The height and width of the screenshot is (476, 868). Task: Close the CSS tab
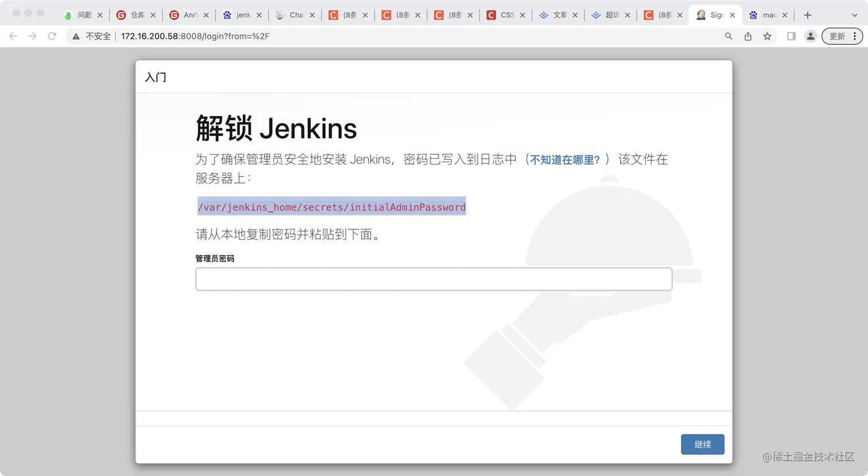pyautogui.click(x=522, y=15)
